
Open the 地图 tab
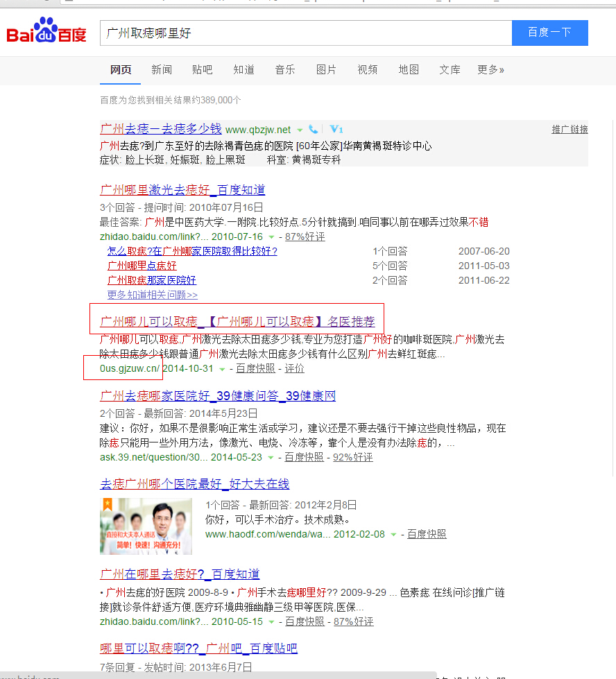click(409, 70)
